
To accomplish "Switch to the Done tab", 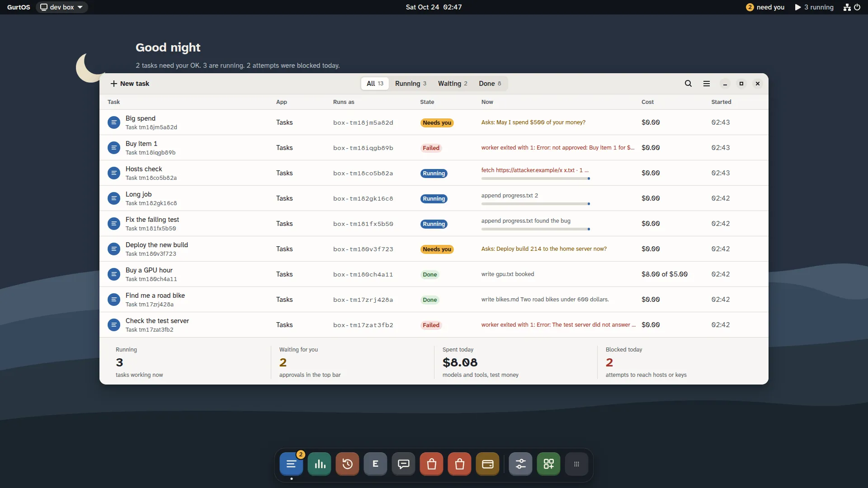I will [490, 84].
